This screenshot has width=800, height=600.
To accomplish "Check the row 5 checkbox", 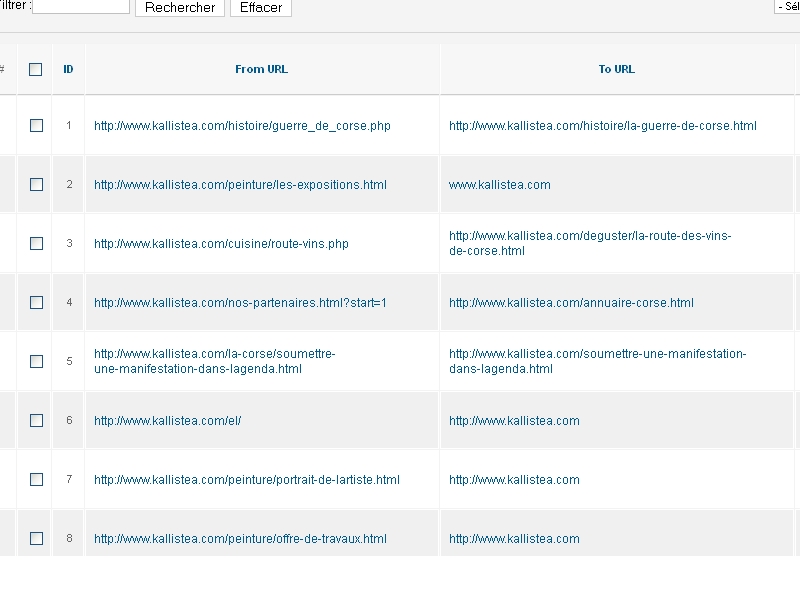I will pyautogui.click(x=36, y=361).
